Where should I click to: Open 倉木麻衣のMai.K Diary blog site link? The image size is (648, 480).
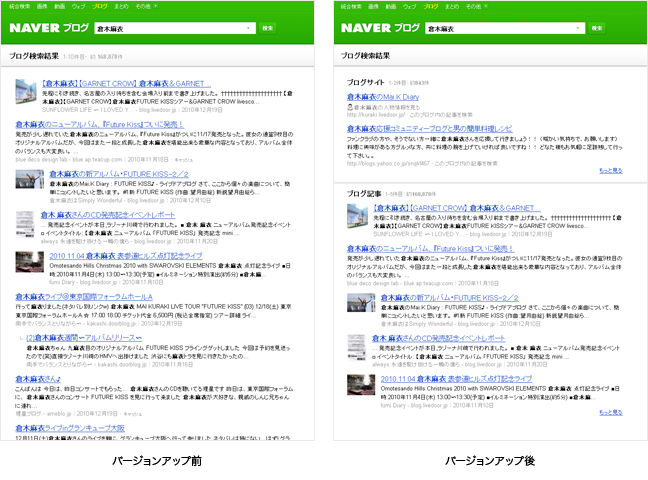(x=383, y=97)
